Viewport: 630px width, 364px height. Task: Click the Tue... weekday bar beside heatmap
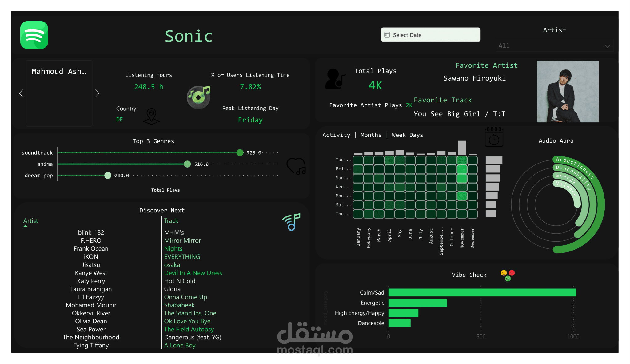point(494,160)
